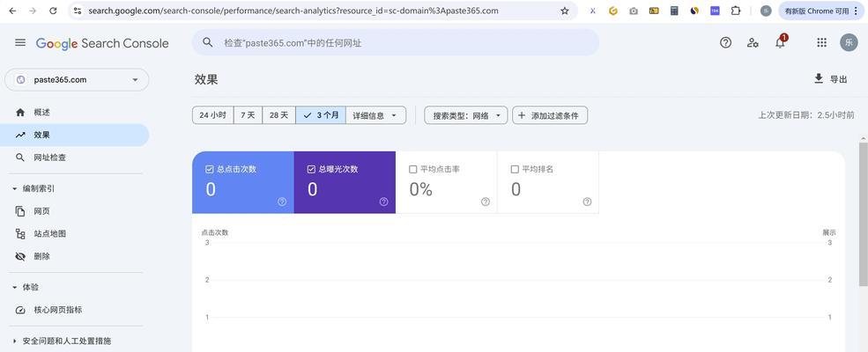Uncheck the 总点击次数 metric
Screen dimensions: 868x352
209,169
